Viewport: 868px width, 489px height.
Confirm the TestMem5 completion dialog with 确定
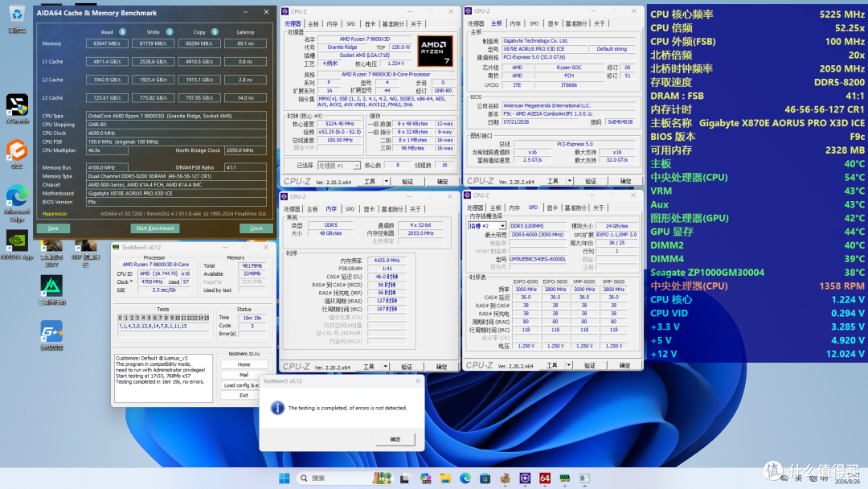pos(395,439)
